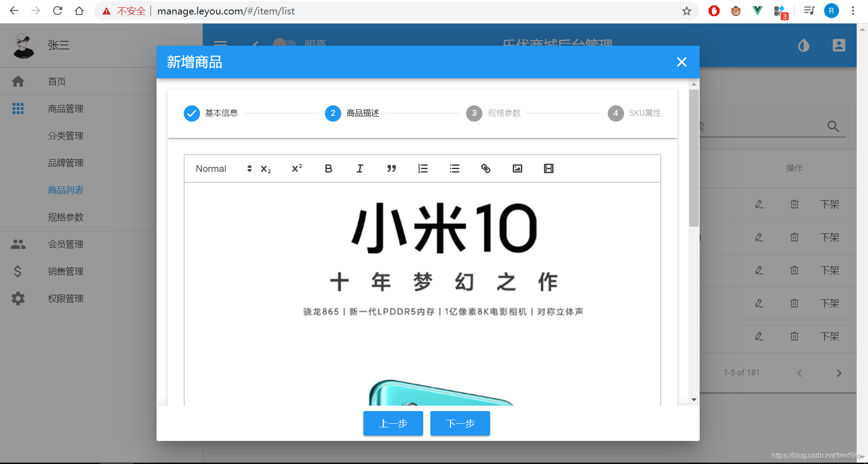Click the gear icon beside 权限管理
Image resolution: width=868 pixels, height=464 pixels.
18,298
